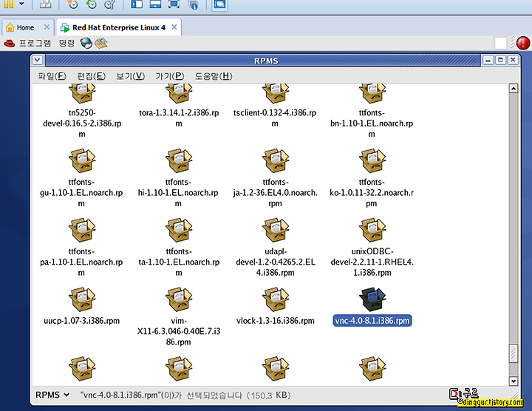Toggle the VMware library sidebar icon
This screenshot has width=532, height=411.
click(137, 4)
